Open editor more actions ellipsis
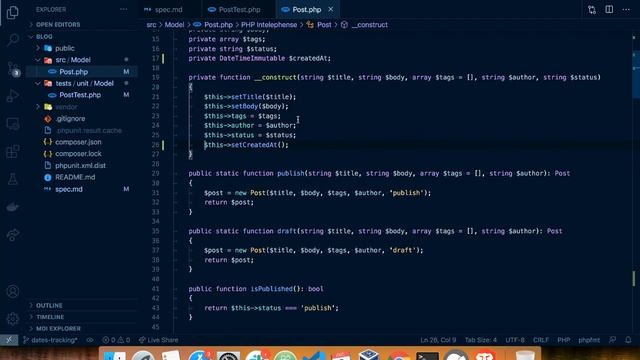 click(x=626, y=9)
